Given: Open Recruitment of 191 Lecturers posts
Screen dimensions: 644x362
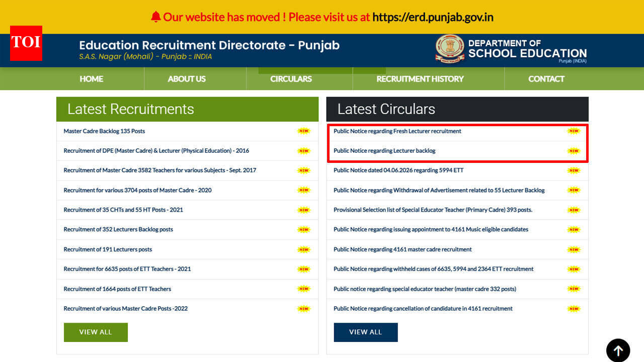Looking at the screenshot, I should tap(108, 249).
